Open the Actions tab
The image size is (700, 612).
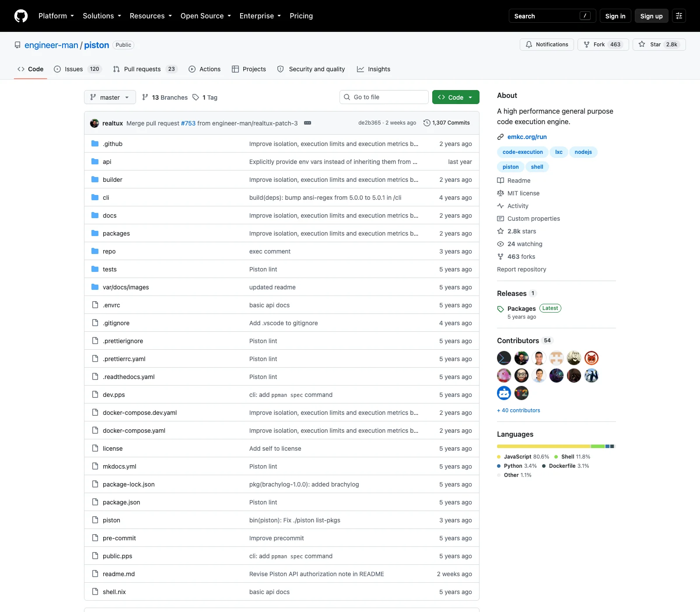[x=204, y=69]
